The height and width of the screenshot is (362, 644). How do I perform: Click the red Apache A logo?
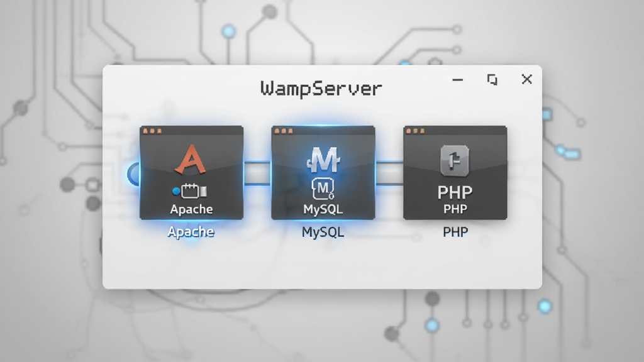(x=191, y=159)
